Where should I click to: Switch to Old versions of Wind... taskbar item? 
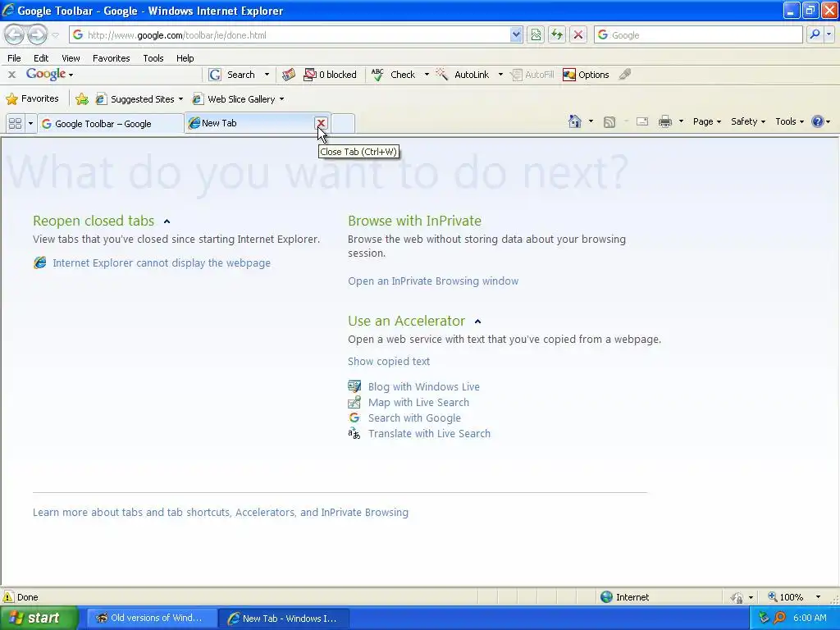coord(151,619)
